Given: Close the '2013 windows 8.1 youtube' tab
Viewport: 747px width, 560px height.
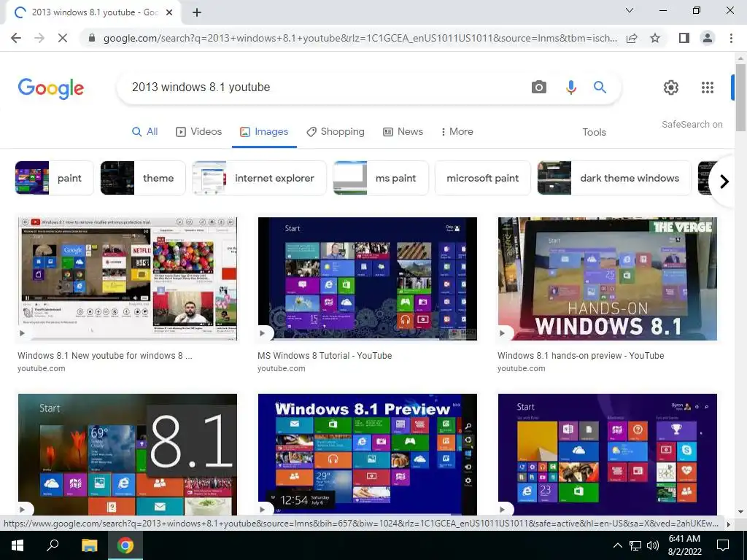Looking at the screenshot, I should click(x=169, y=12).
